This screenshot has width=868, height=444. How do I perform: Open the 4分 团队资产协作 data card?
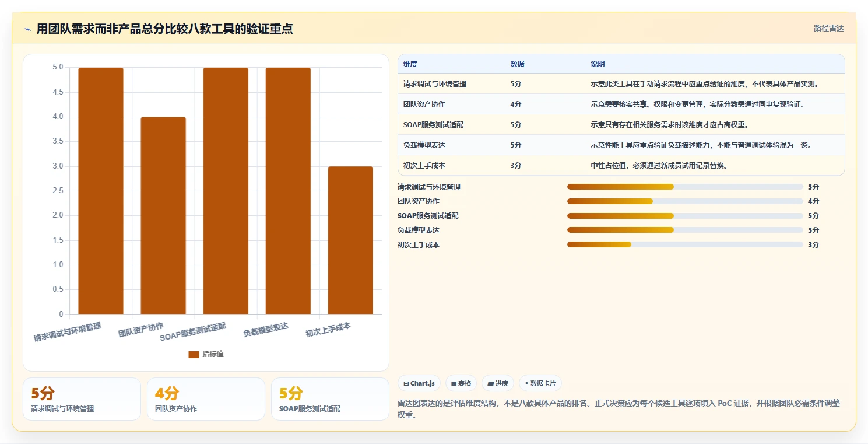pyautogui.click(x=206, y=399)
